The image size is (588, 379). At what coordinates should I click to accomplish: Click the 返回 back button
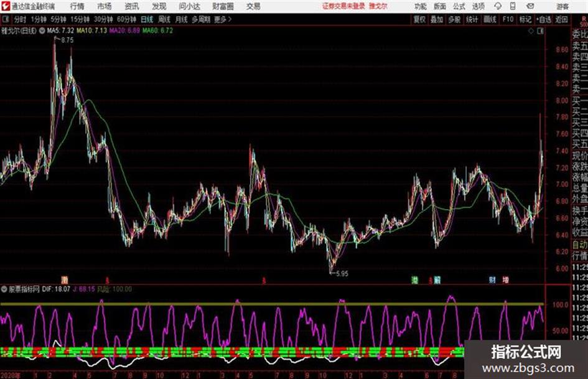[x=561, y=19]
